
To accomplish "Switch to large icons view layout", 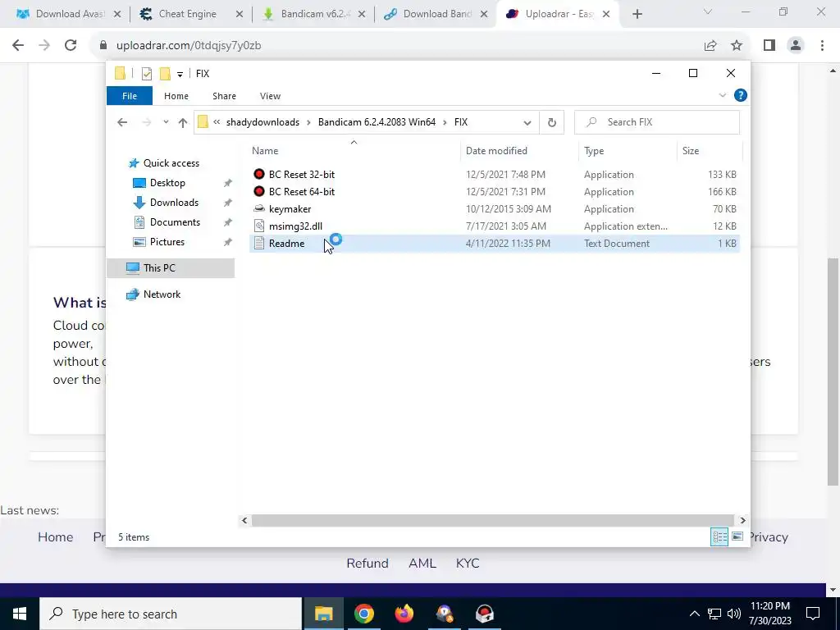I will pos(737,536).
